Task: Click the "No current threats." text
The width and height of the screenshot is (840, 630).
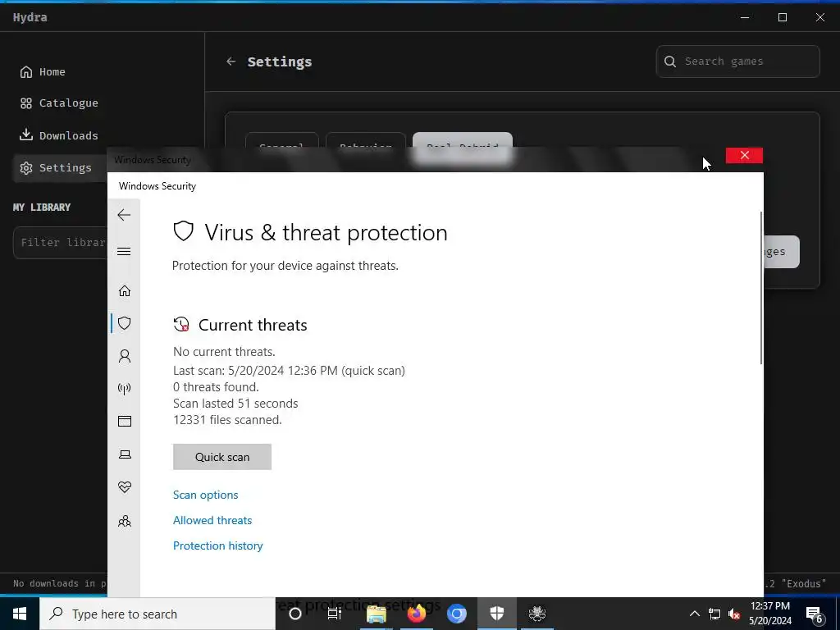Action: coord(224,352)
